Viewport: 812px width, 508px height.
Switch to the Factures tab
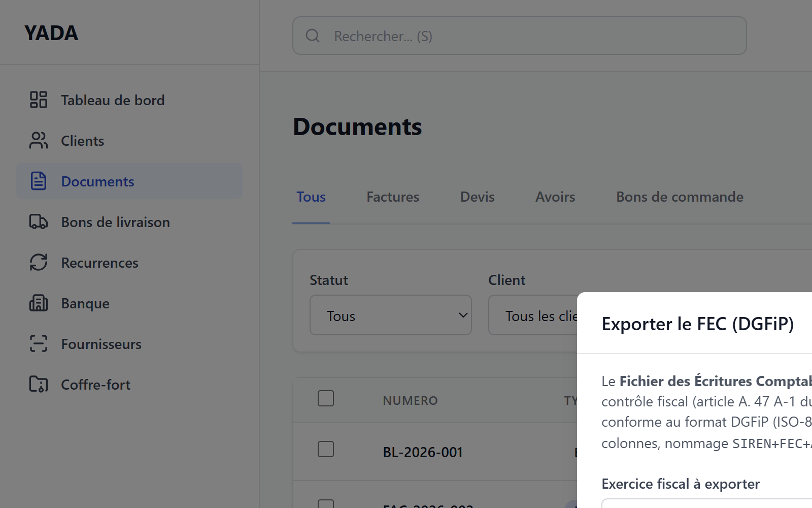click(393, 197)
